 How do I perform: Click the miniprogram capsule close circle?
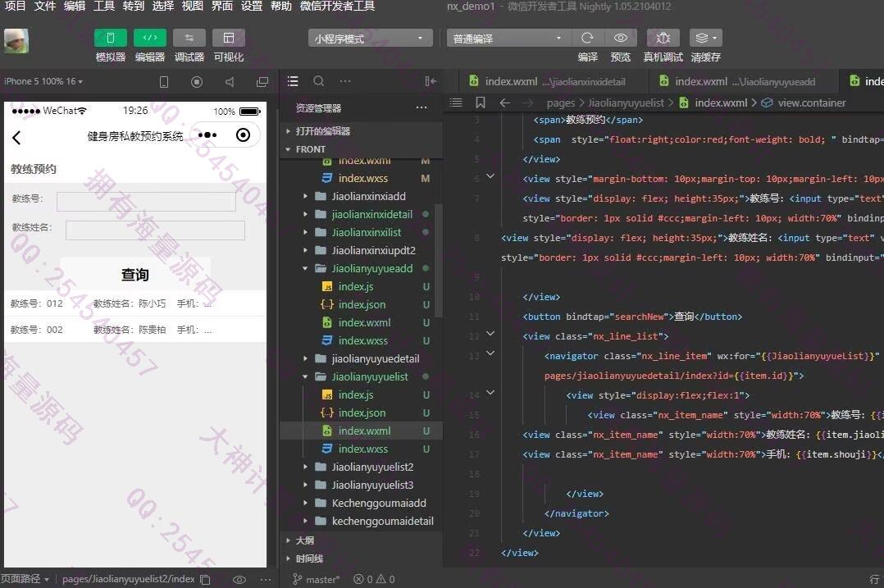click(x=243, y=134)
